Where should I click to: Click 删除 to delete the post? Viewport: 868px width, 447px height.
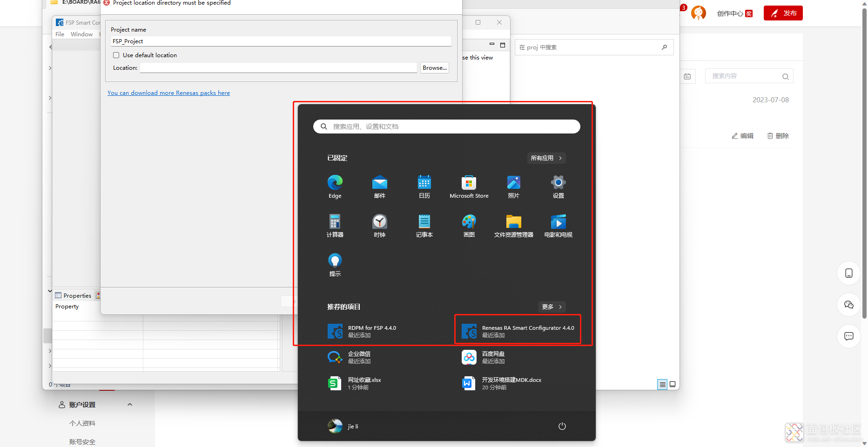click(778, 136)
